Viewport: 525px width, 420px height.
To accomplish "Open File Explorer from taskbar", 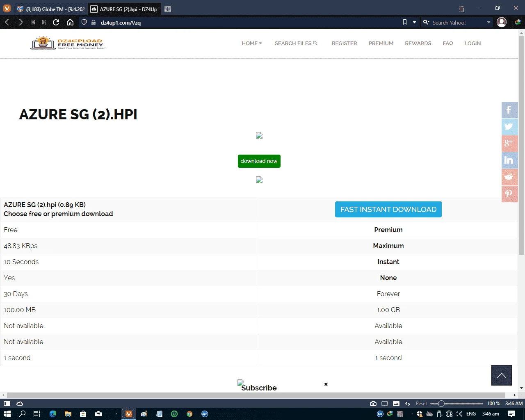I will [x=68, y=414].
